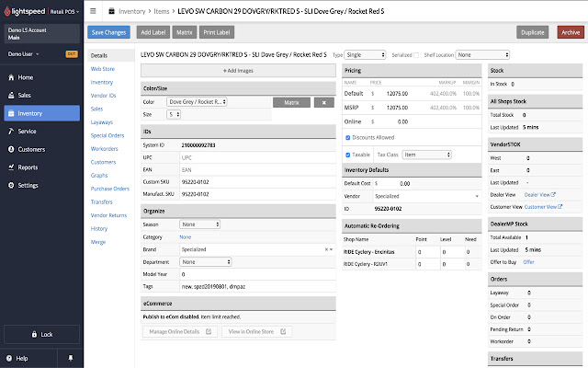Open the Tax Class dropdown
588x368 pixels.
pyautogui.click(x=426, y=155)
